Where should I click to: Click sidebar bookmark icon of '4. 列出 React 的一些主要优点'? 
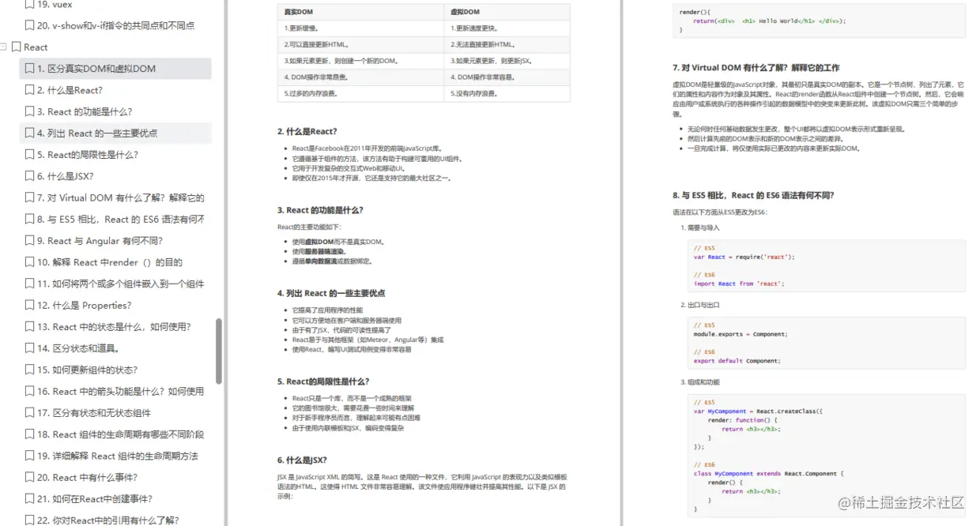[29, 133]
